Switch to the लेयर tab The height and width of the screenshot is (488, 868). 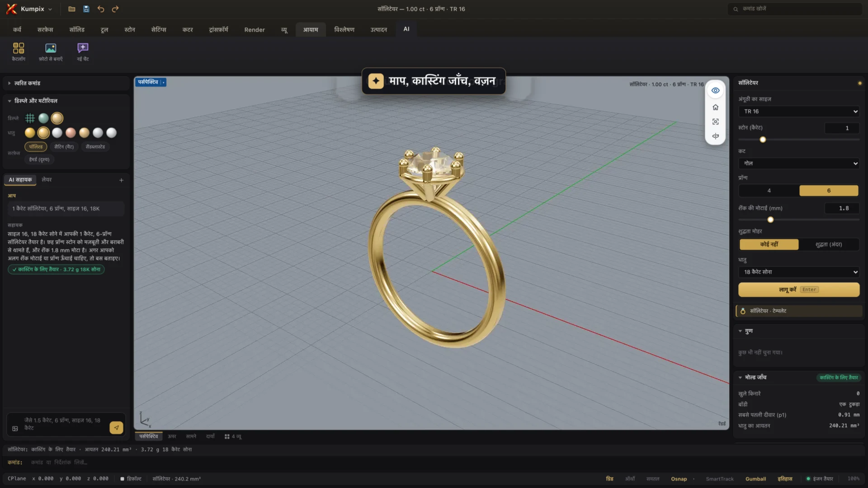(47, 180)
